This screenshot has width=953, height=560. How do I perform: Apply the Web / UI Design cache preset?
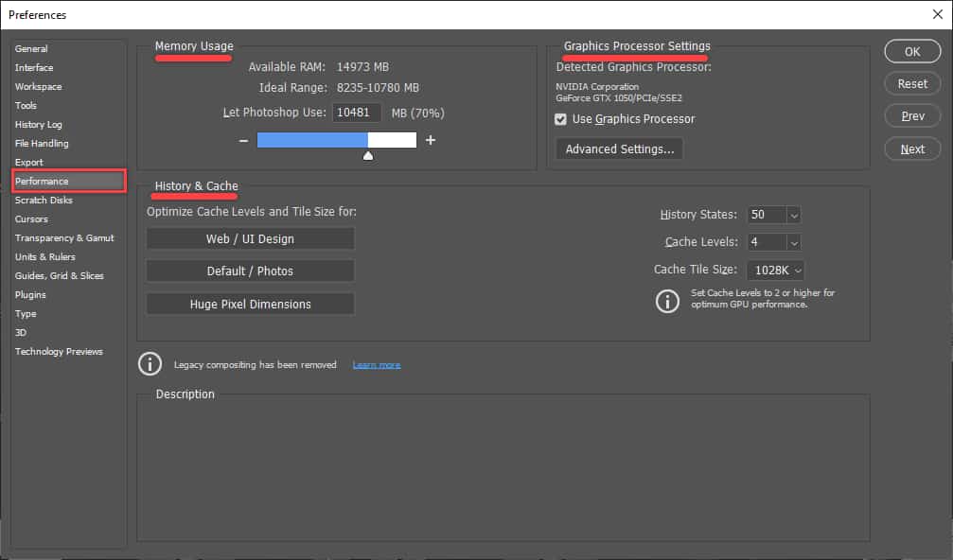coord(250,238)
